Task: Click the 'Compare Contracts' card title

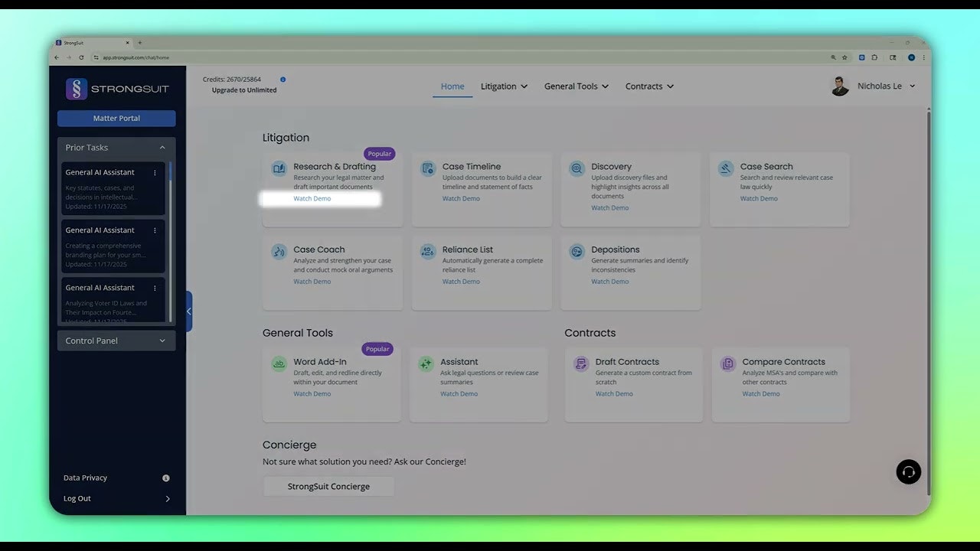Action: [x=784, y=363]
